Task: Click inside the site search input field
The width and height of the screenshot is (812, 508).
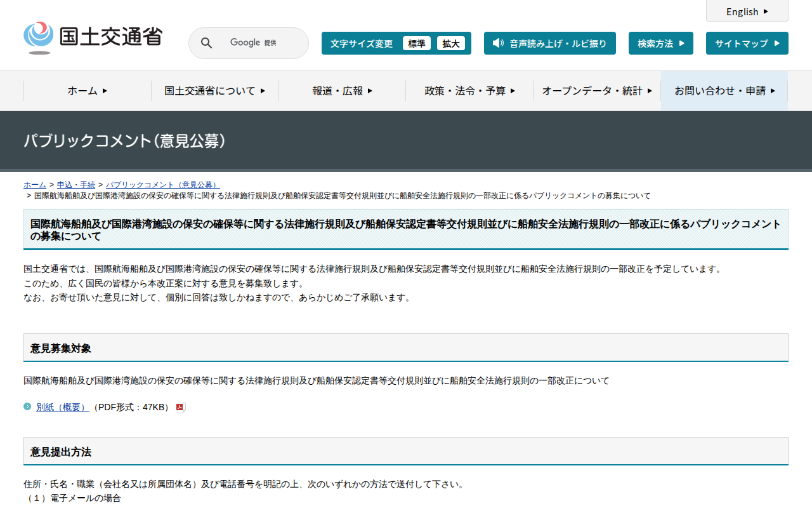Action: coord(266,43)
